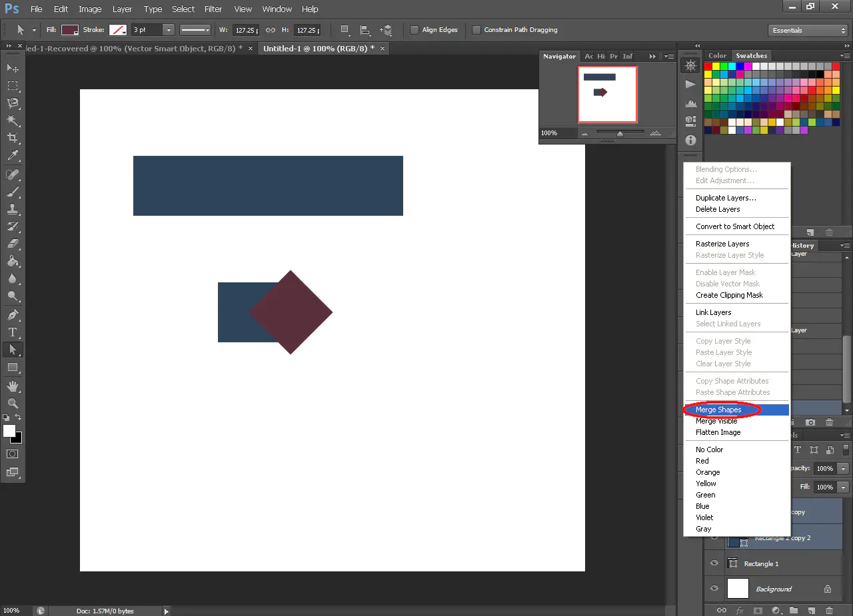Open the Essentials workspace dropdown
Image resolution: width=853 pixels, height=616 pixels.
(807, 31)
